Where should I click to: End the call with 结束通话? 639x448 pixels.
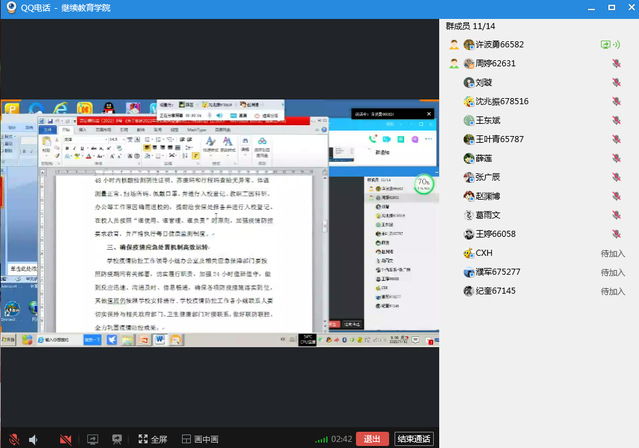[x=414, y=439]
